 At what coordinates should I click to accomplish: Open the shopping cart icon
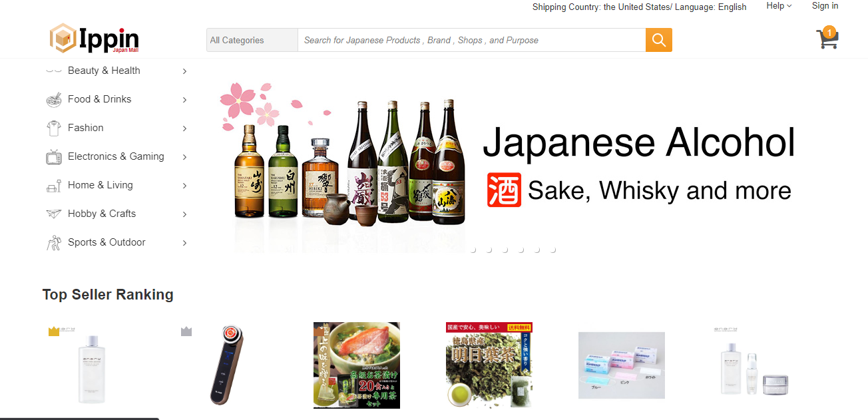point(827,39)
